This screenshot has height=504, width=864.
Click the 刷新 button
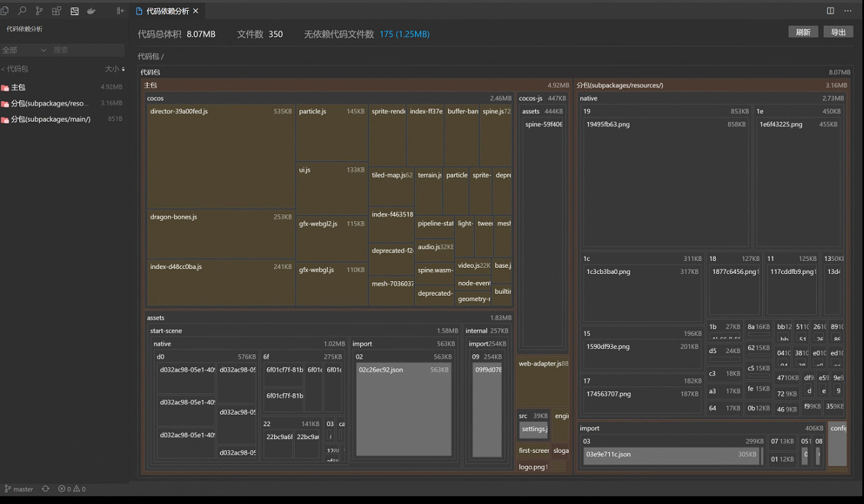pyautogui.click(x=802, y=32)
